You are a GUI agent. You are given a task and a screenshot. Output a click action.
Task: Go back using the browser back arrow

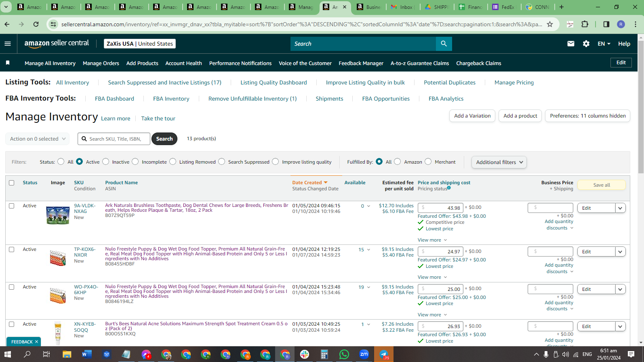pyautogui.click(x=7, y=24)
